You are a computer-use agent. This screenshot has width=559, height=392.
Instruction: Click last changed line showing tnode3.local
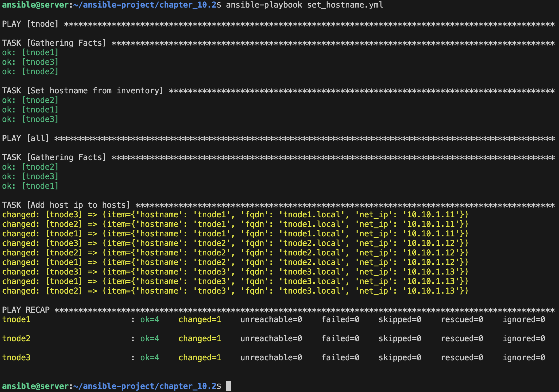(x=235, y=291)
